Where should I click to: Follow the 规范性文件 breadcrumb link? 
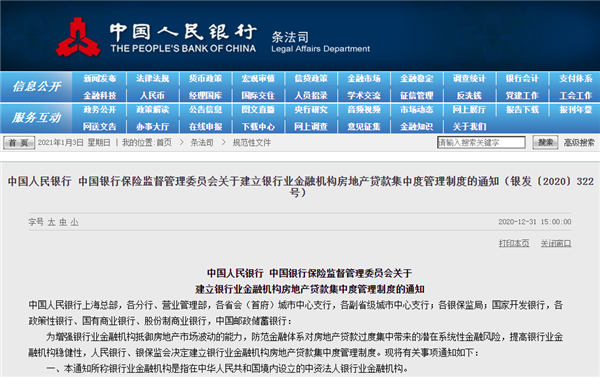coord(251,143)
